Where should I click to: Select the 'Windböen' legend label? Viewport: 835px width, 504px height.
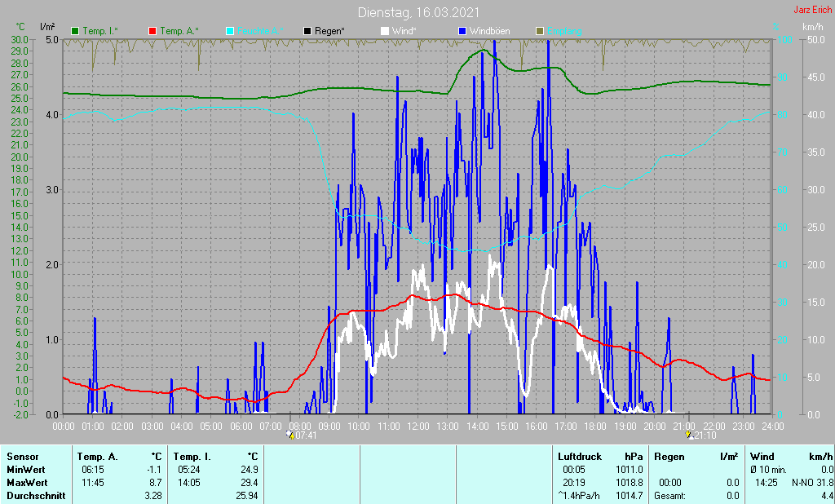coord(489,31)
